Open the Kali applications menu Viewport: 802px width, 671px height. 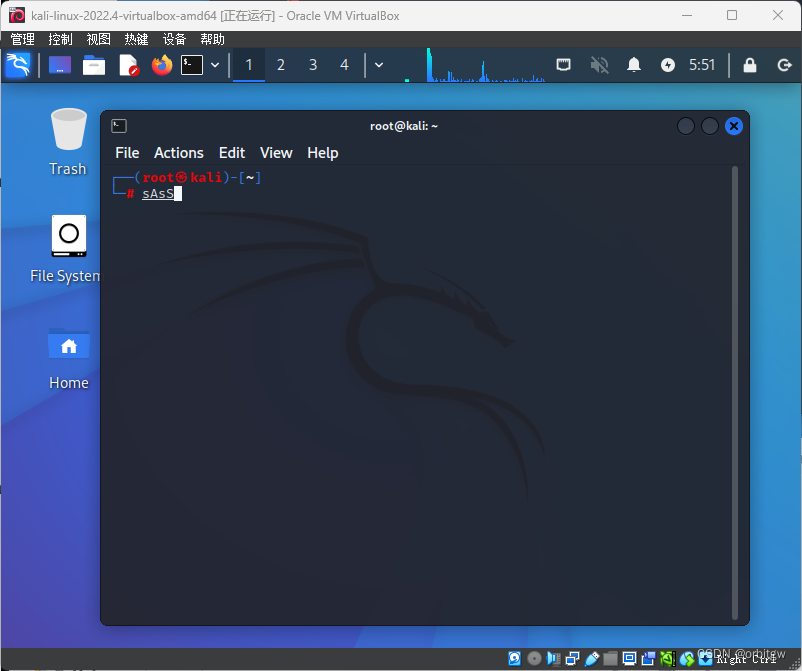pyautogui.click(x=18, y=65)
